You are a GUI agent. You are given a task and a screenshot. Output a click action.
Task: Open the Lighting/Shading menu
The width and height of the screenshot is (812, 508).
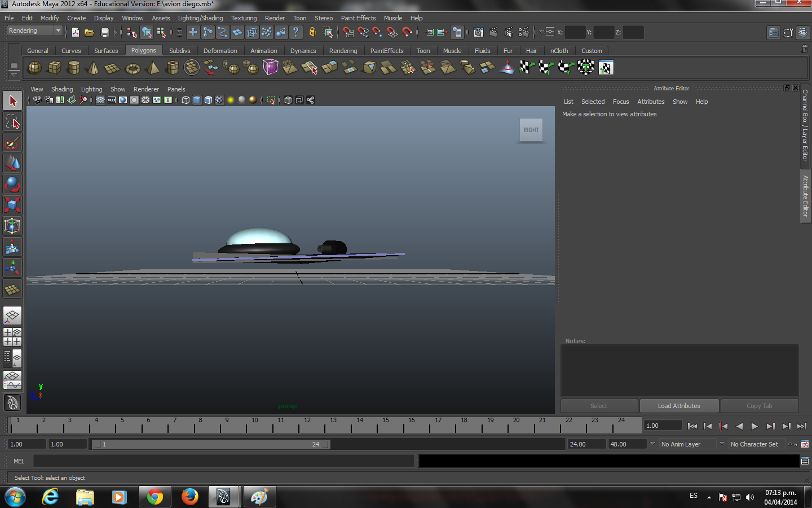pos(200,18)
